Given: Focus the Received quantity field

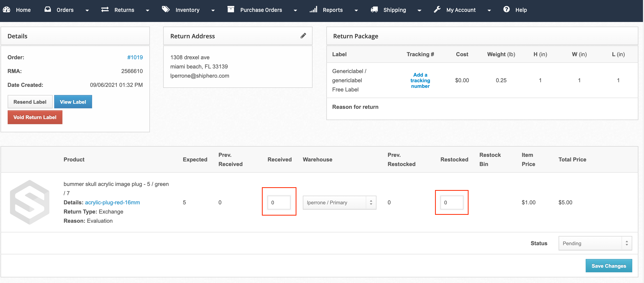Looking at the screenshot, I should (279, 203).
